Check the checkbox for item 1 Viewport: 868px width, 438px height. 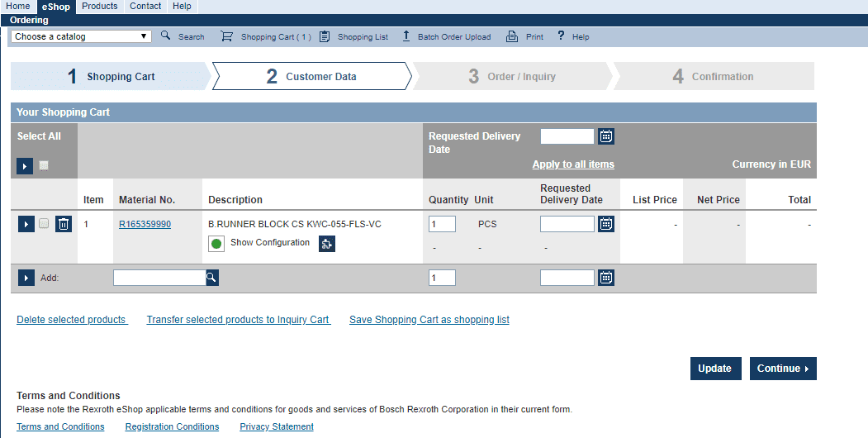point(44,224)
